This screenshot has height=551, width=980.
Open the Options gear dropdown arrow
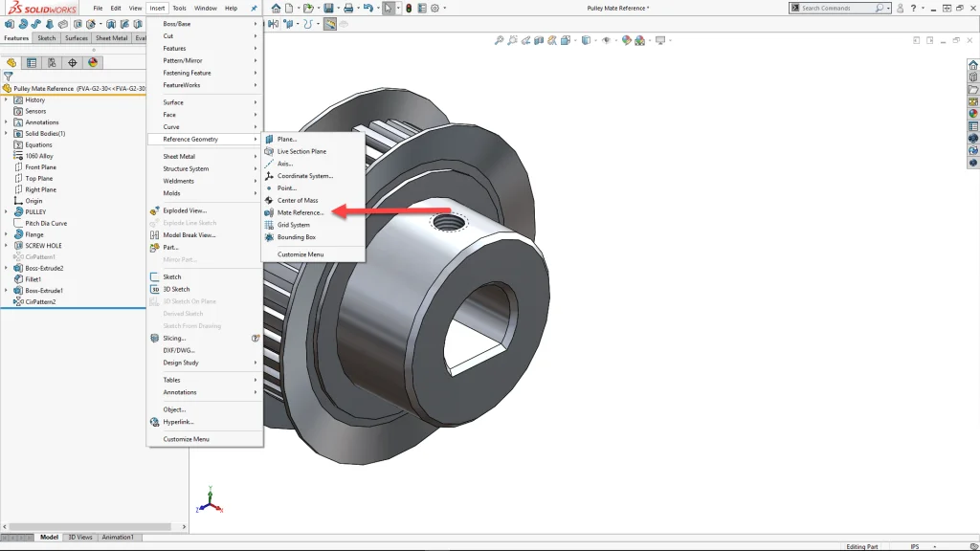tap(445, 8)
